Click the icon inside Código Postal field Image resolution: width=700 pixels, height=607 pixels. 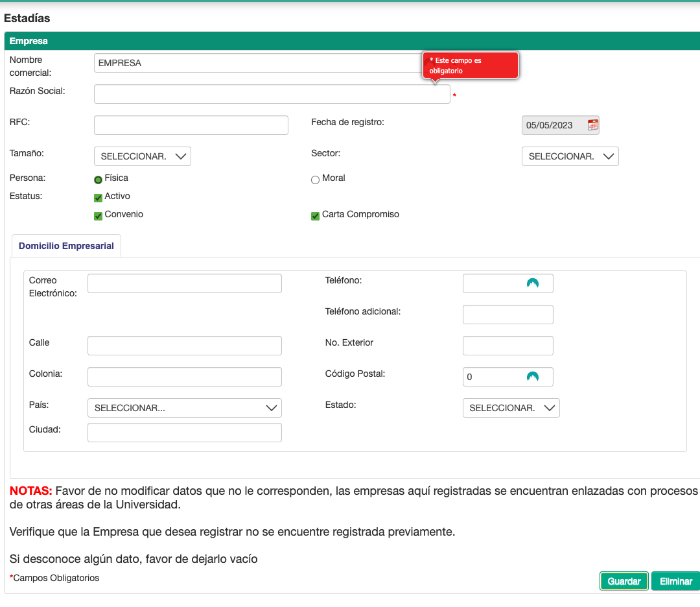(532, 377)
